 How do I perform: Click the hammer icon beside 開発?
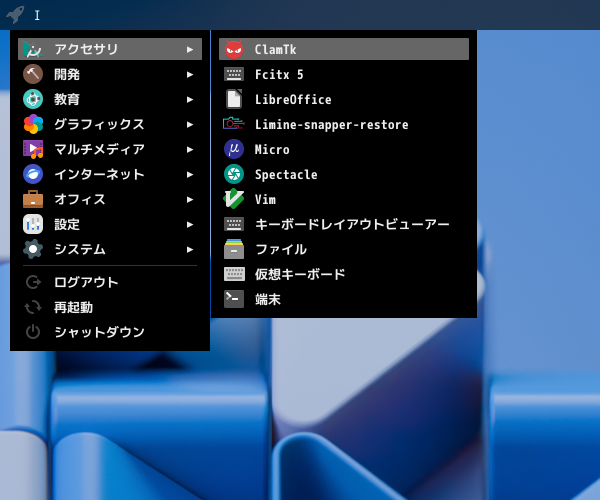click(x=33, y=74)
